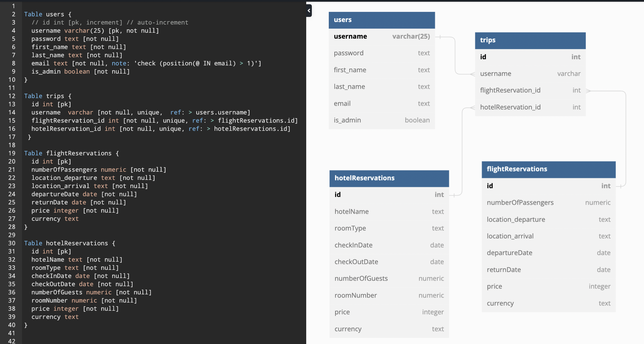Select the id field in hotelReservations

(x=389, y=195)
